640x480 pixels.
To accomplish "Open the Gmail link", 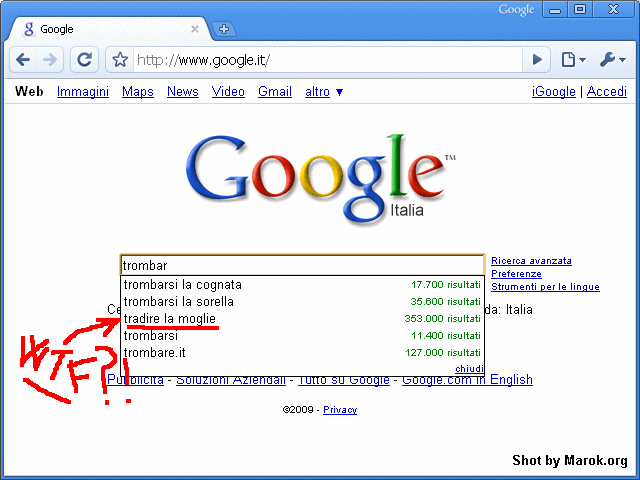I will [x=275, y=91].
